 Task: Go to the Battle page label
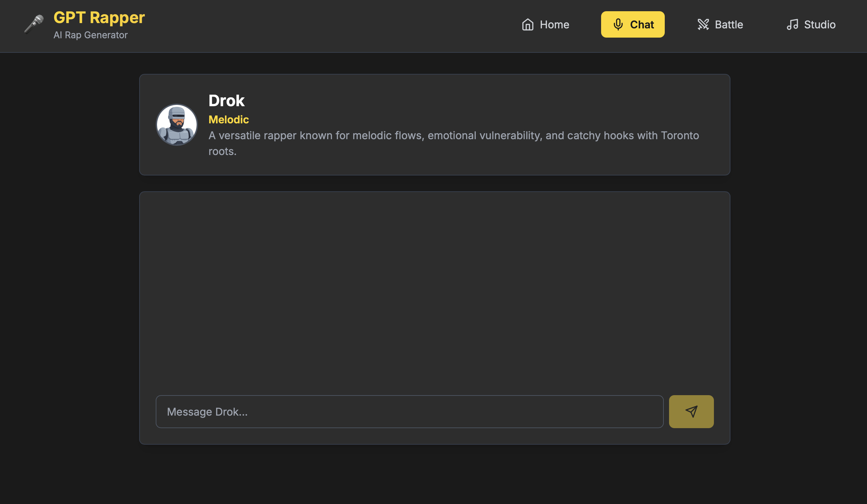point(729,25)
